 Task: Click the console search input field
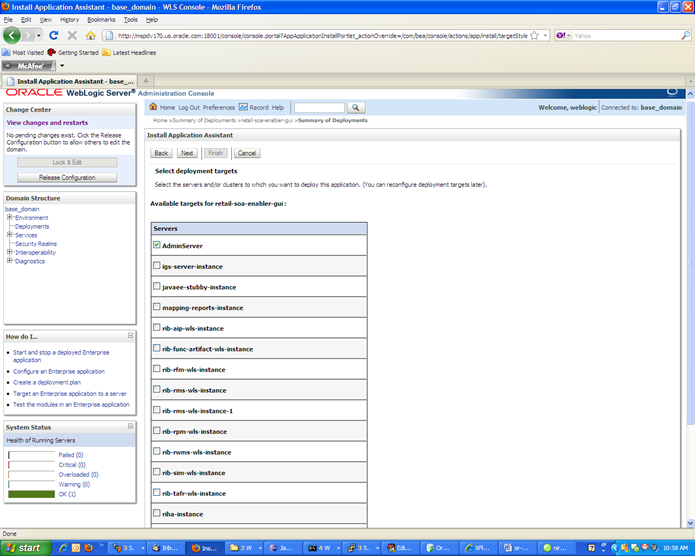tap(319, 107)
